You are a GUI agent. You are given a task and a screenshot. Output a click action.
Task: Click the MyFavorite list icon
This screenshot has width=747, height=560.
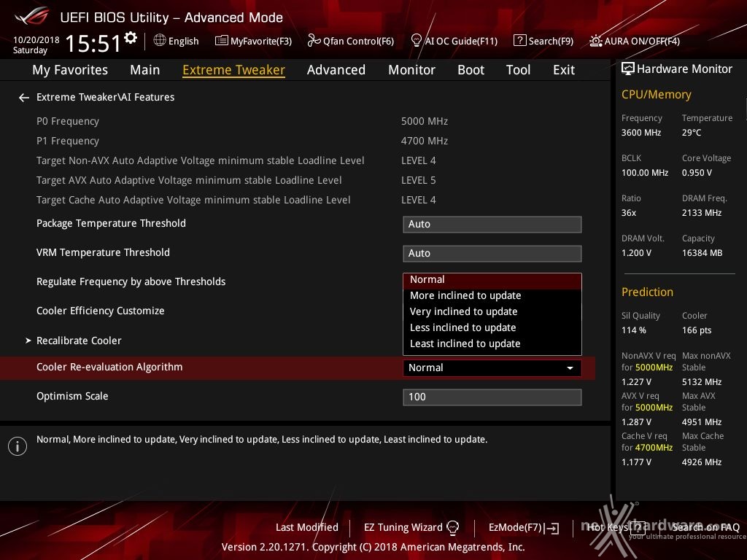pos(222,41)
